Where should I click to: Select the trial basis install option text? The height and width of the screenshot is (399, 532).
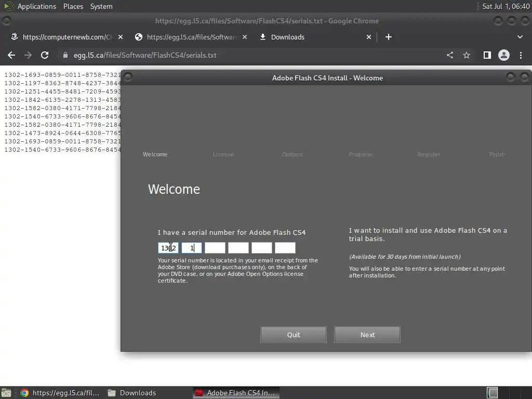tap(428, 234)
